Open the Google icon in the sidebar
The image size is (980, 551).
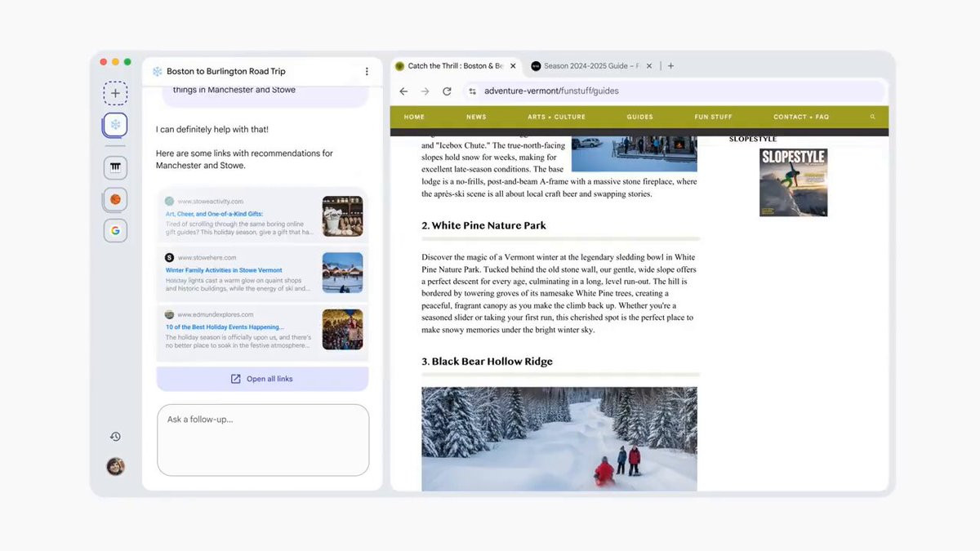[115, 231]
